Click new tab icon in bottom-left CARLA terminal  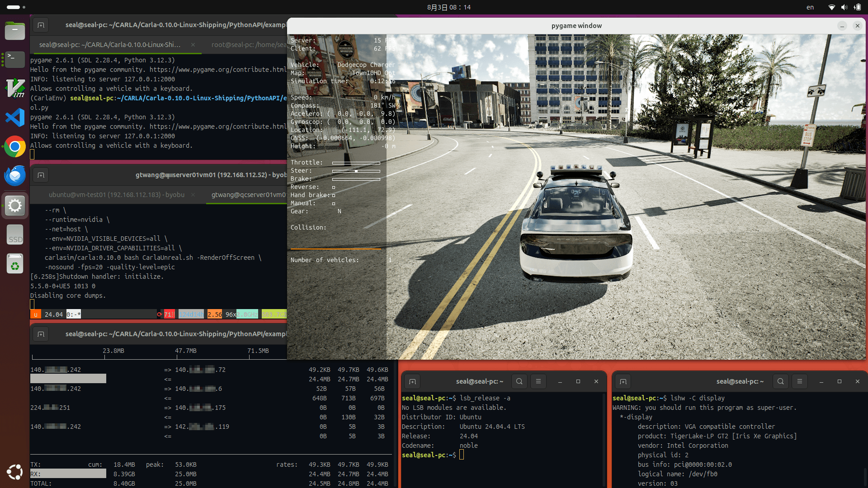[x=41, y=334]
